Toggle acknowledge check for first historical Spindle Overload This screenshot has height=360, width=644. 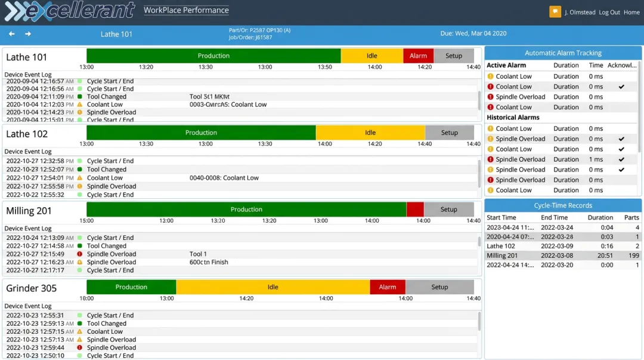(x=621, y=139)
